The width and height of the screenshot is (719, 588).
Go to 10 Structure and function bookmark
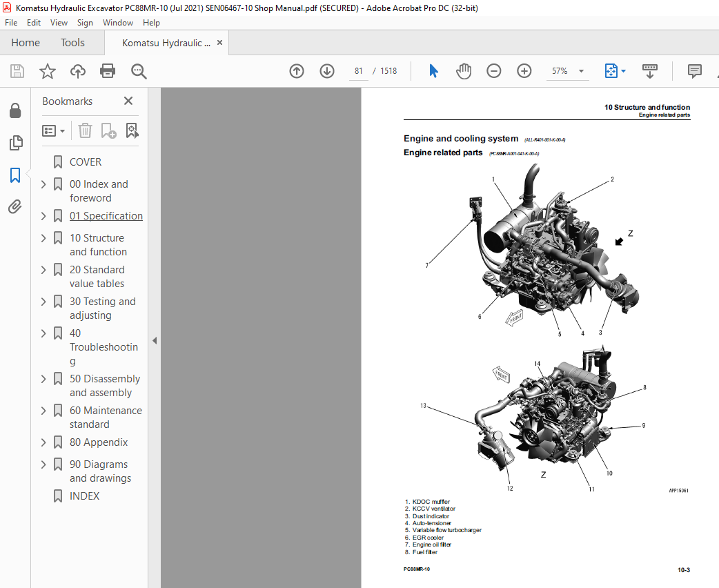click(x=98, y=245)
